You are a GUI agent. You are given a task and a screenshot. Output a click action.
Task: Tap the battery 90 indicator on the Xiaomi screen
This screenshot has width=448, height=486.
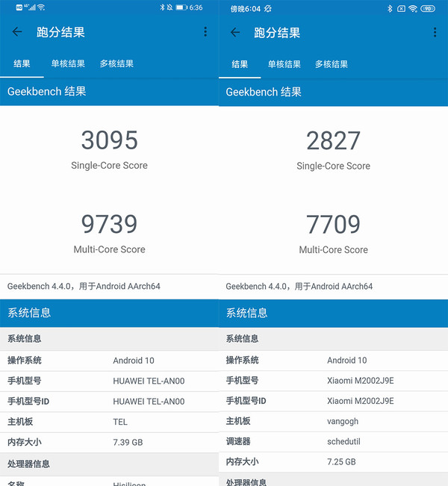pos(428,9)
